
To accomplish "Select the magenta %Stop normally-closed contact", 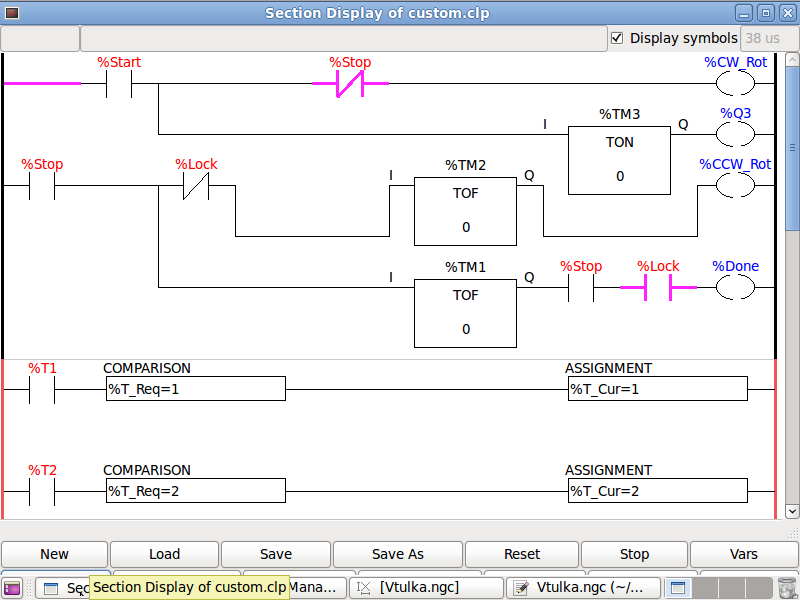I will click(350, 84).
